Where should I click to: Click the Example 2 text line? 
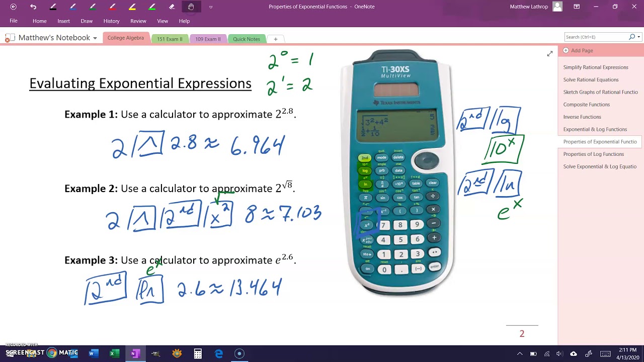click(180, 188)
